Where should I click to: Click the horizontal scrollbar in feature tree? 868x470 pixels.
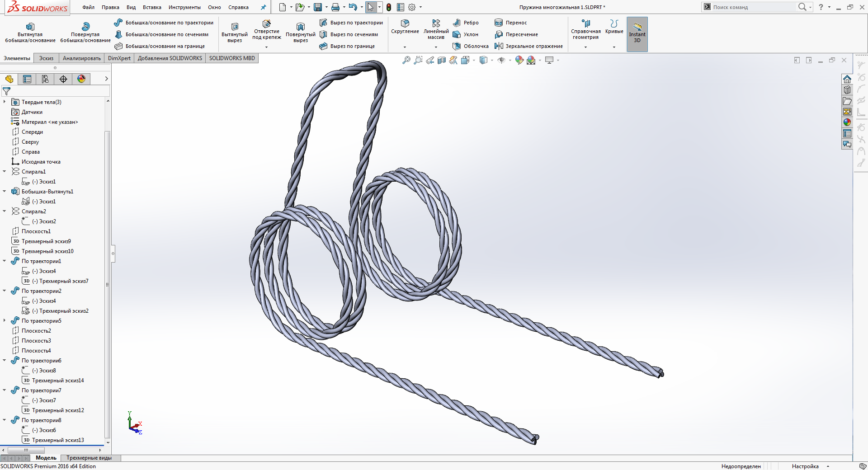coord(26,450)
